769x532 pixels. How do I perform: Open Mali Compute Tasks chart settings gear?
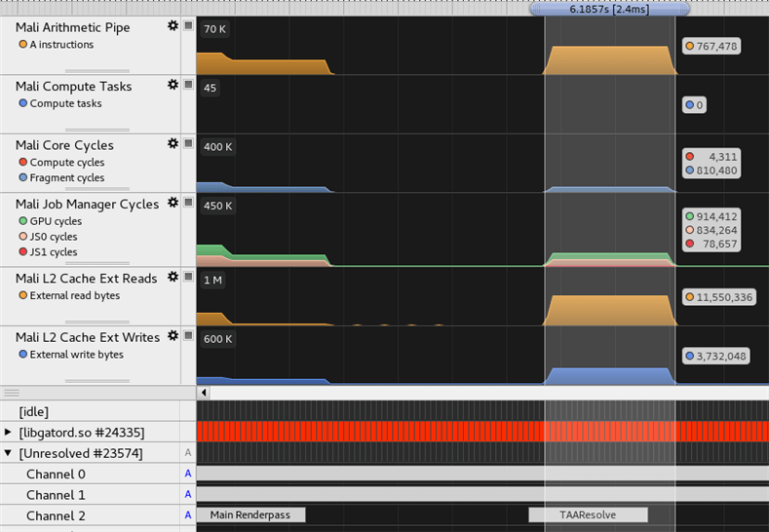pos(173,85)
